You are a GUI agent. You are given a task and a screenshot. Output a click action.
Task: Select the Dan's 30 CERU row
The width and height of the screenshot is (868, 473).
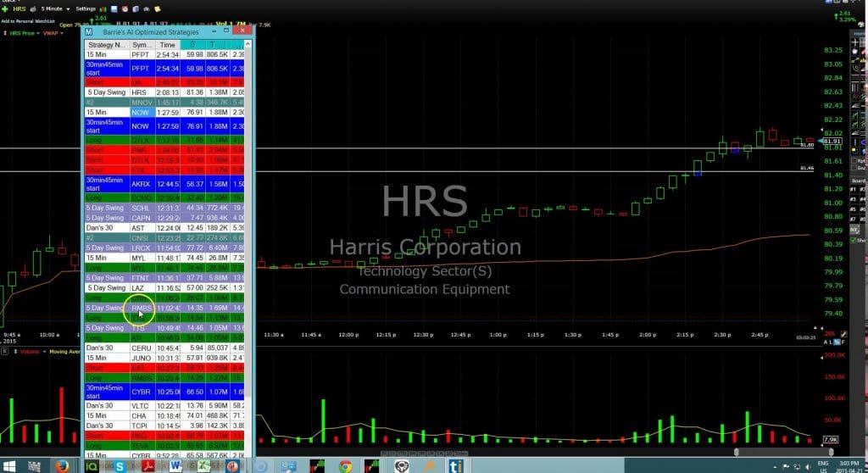point(164,348)
